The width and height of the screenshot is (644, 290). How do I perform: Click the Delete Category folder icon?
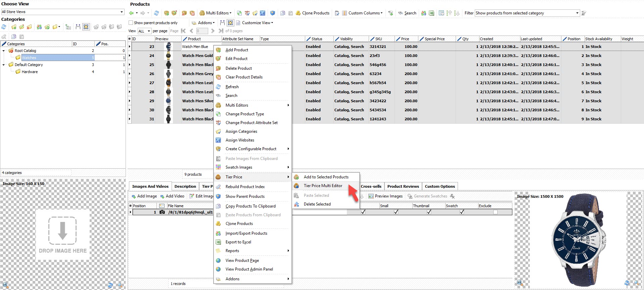coord(29,27)
